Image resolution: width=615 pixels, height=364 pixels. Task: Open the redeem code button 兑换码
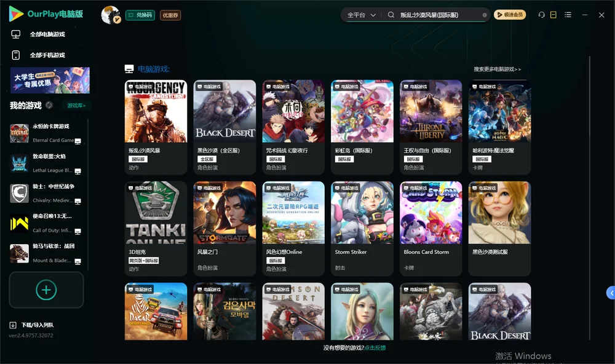(140, 15)
